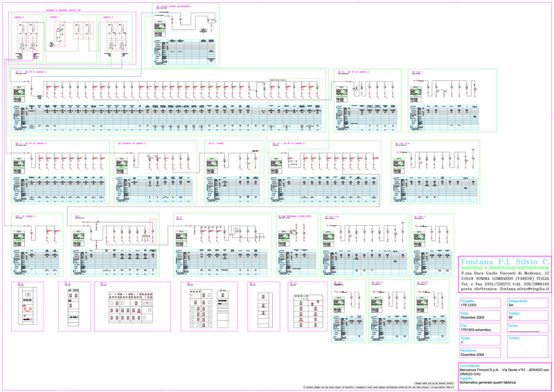Click the 'Committente:' label

[x=470, y=366]
